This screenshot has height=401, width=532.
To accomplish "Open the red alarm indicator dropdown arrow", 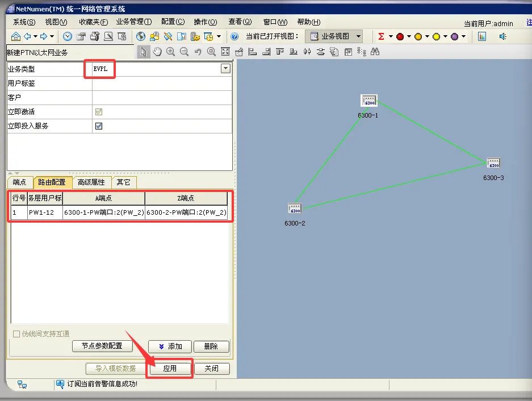I will 409,36.
